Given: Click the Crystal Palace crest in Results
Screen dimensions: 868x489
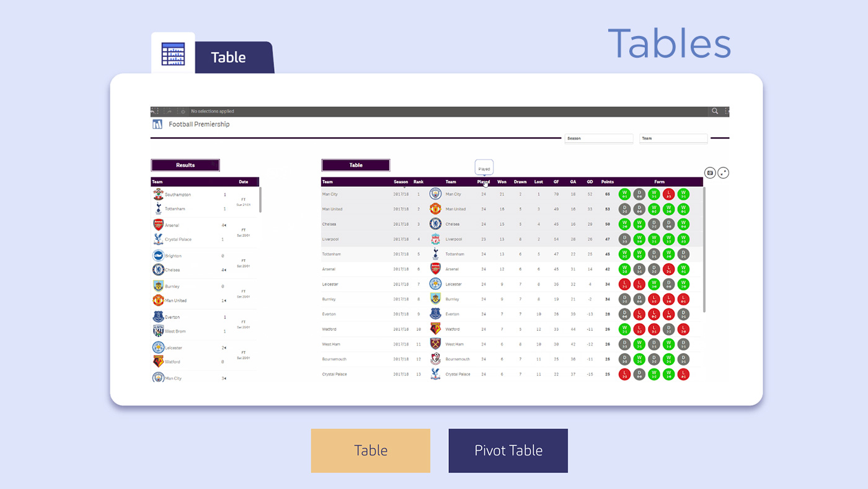Looking at the screenshot, I should (x=158, y=240).
